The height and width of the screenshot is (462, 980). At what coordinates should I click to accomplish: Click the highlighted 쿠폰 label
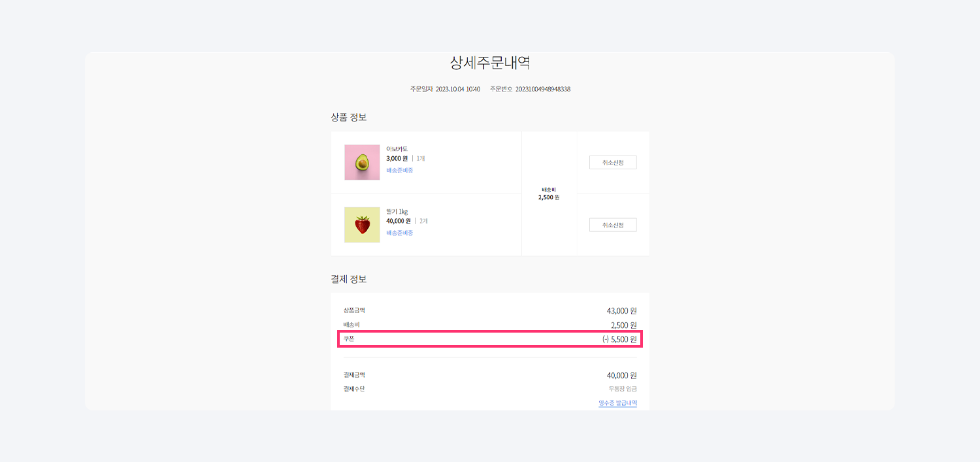tap(349, 338)
